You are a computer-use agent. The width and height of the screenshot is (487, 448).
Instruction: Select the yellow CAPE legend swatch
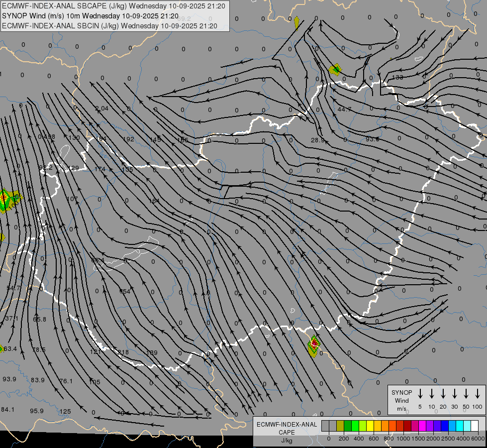coord(370,426)
